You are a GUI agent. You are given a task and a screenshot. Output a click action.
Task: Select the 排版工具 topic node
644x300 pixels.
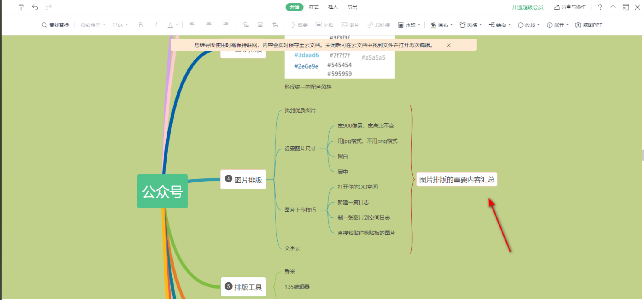click(243, 287)
